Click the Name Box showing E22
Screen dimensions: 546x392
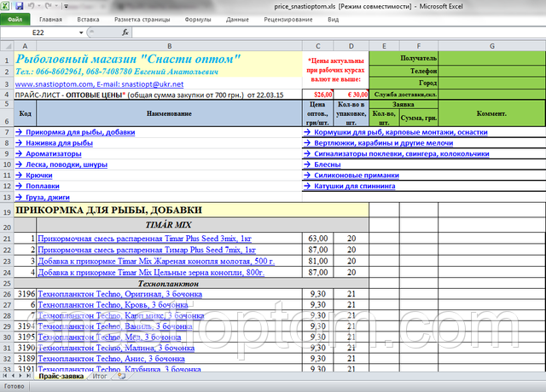(39, 32)
